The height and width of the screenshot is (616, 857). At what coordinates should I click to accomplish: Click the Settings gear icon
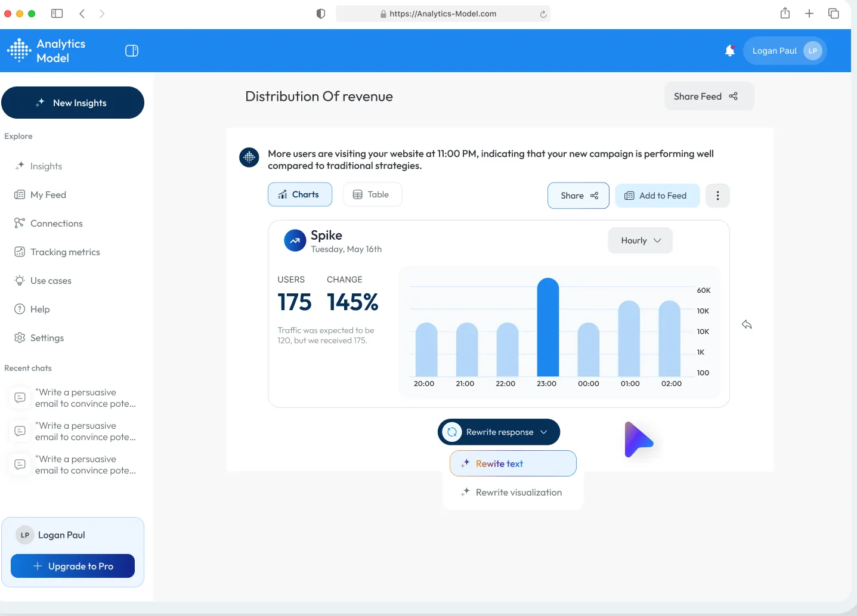20,338
